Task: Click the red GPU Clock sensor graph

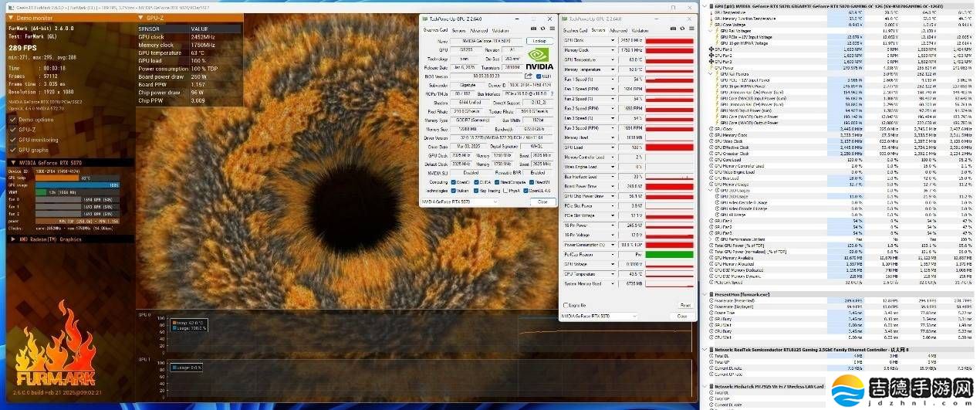Action: tap(669, 39)
